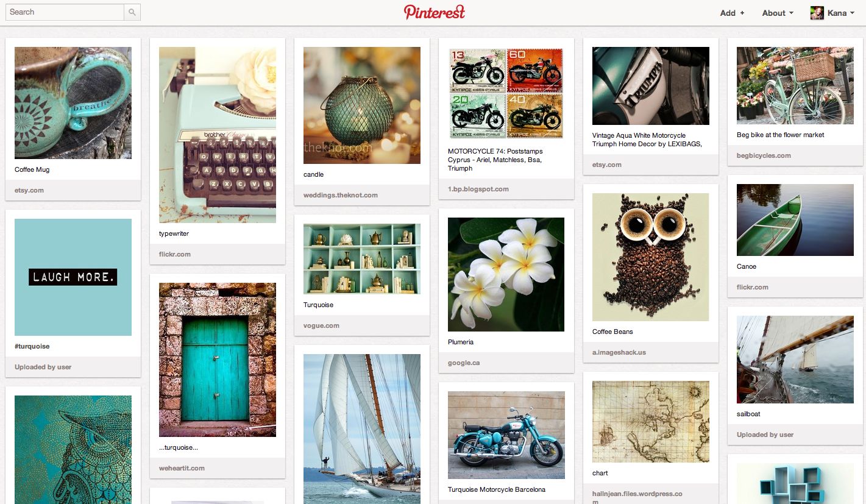Open the Coffee Mug pin image
The image size is (866, 504).
pyautogui.click(x=73, y=103)
